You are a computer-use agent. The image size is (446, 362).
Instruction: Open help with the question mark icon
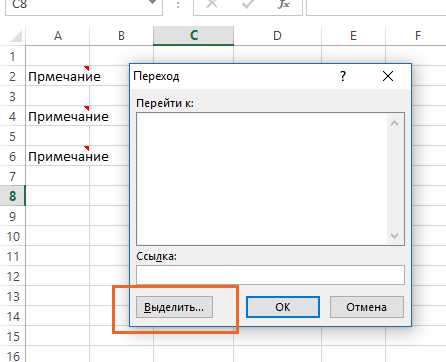343,76
